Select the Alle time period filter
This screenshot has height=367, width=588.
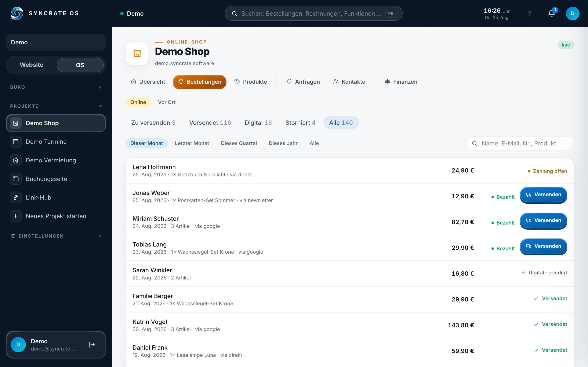314,143
